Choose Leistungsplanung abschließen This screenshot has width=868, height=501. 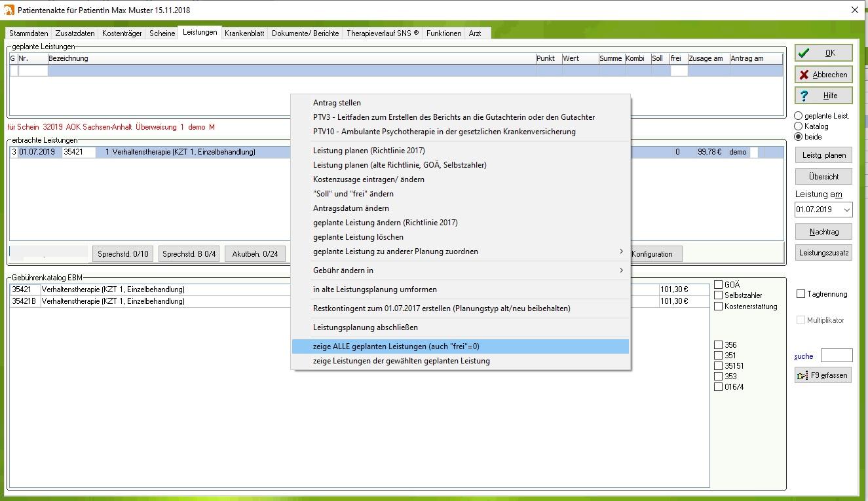point(461,327)
